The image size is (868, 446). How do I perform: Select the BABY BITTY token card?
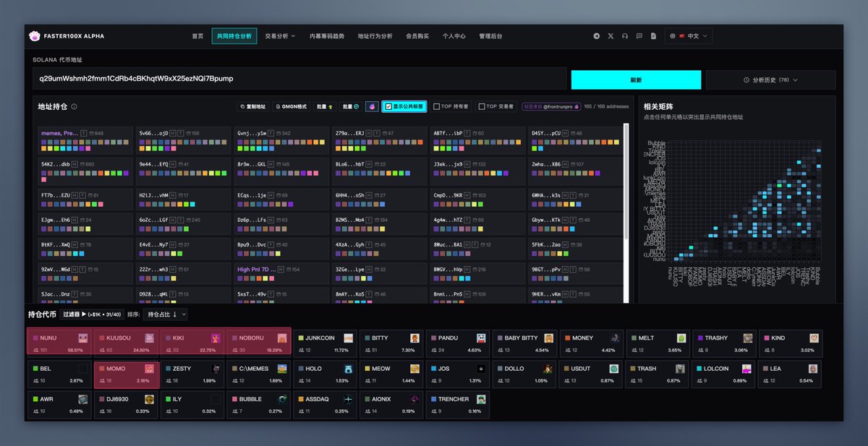[525, 343]
